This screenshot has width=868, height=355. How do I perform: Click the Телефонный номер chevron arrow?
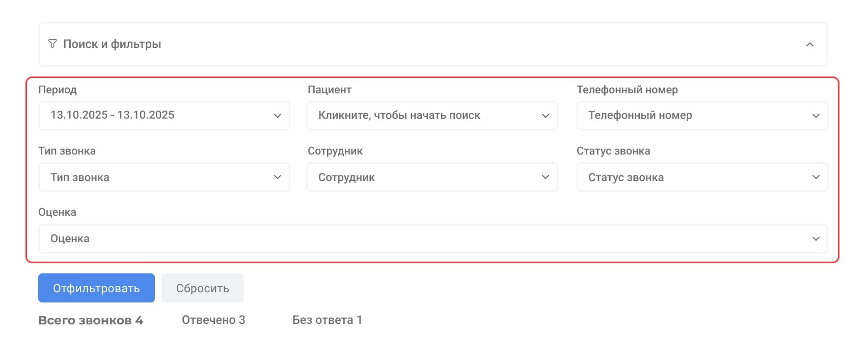tap(816, 116)
